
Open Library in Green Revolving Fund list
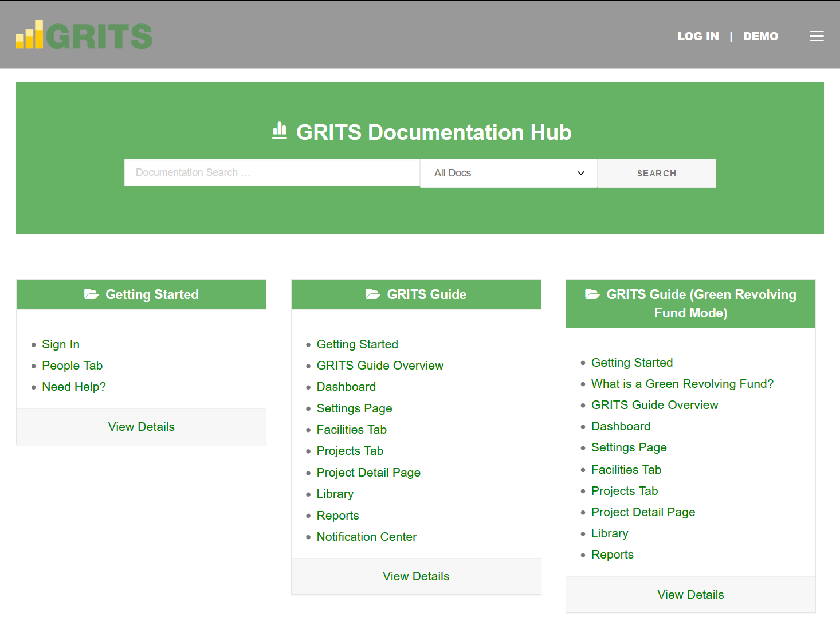coord(610,533)
